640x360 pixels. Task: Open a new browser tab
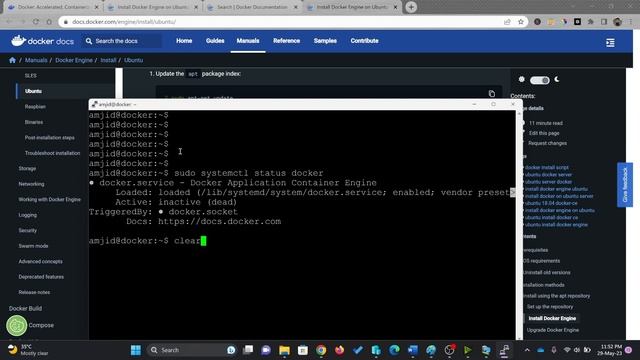pyautogui.click(x=411, y=7)
